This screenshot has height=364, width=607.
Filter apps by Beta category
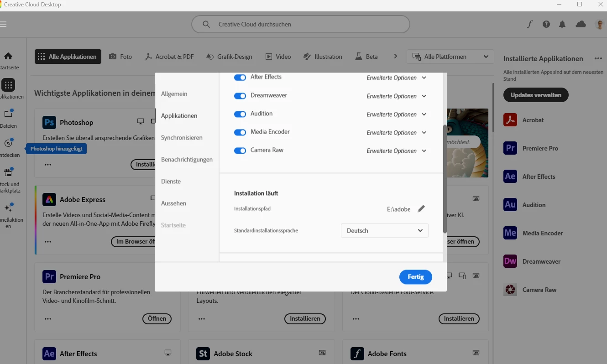point(366,57)
